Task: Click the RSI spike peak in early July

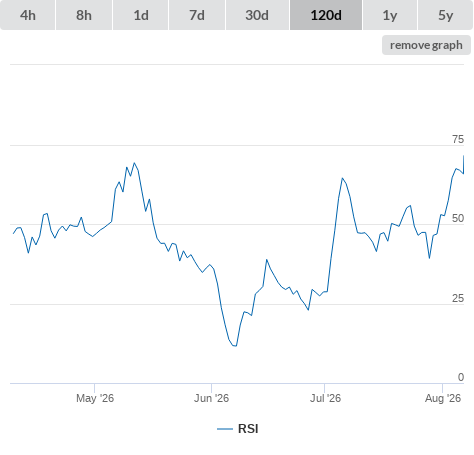Action: pyautogui.click(x=342, y=178)
